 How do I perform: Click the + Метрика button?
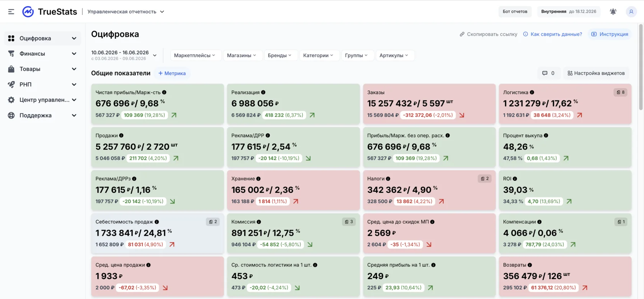(x=172, y=73)
